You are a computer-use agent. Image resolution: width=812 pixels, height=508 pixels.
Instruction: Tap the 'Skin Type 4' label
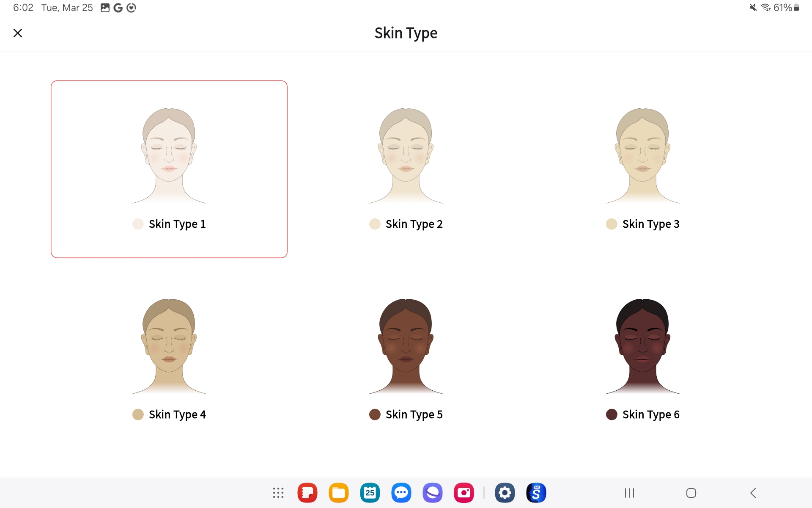(177, 414)
